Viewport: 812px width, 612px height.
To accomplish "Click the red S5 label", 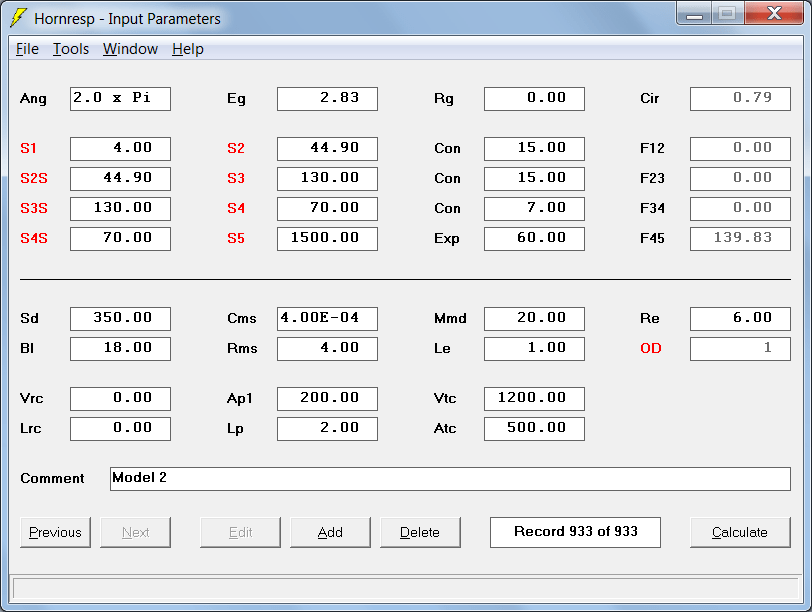I will click(236, 239).
